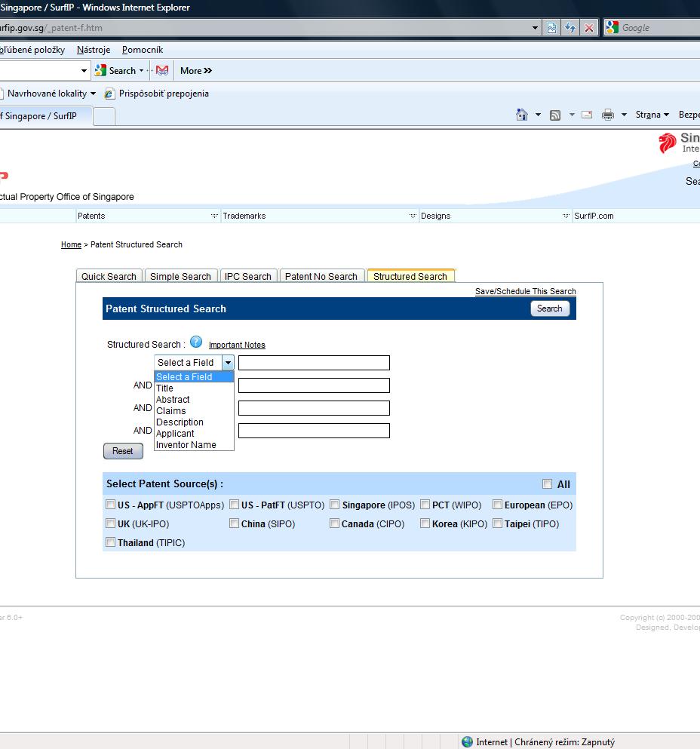
Task: Tick the Korea (KIPO) checkbox
Action: click(x=425, y=523)
